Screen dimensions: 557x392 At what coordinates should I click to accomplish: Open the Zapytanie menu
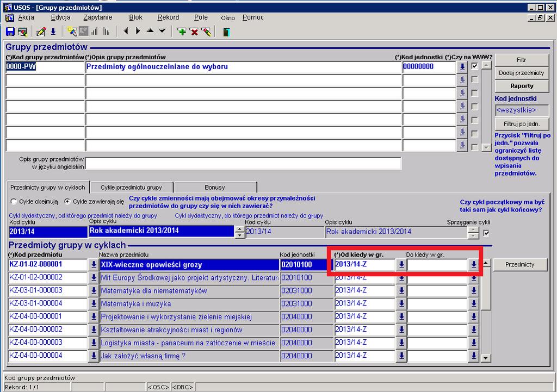click(98, 17)
